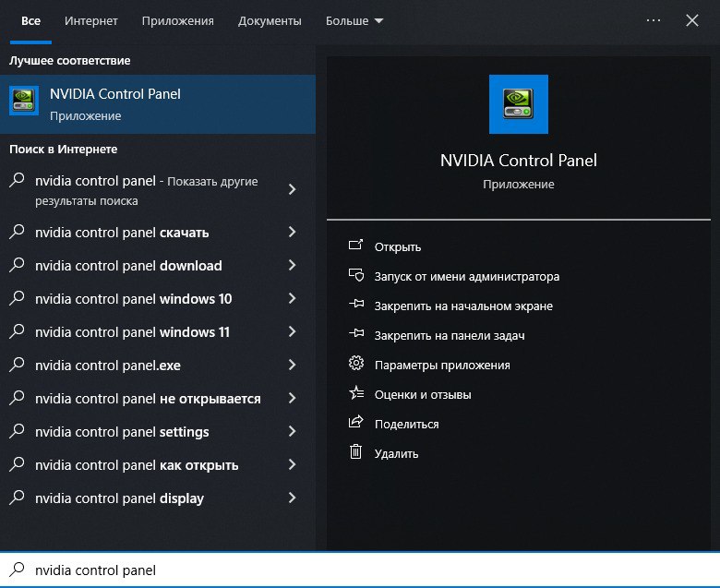
Task: Open the NVIDIA Control Panel best match result
Action: coord(158,104)
